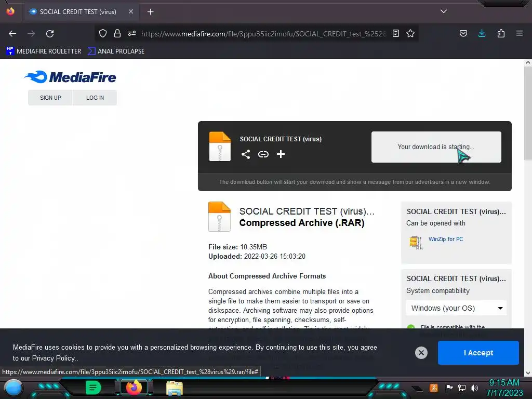
Task: Open File Explorer from the taskbar
Action: coord(175,388)
